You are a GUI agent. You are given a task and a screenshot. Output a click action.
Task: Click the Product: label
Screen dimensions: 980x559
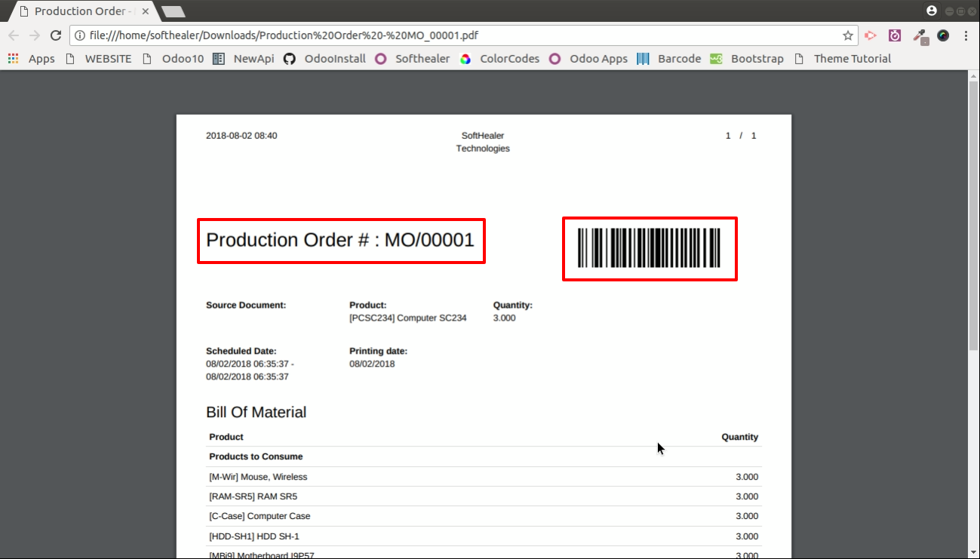point(368,306)
